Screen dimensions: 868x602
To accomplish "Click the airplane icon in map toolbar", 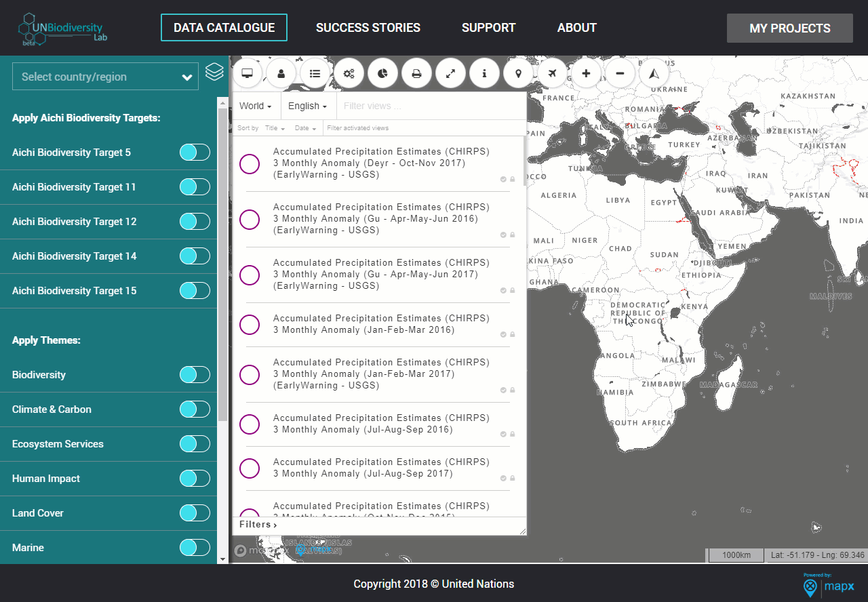I will (553, 73).
